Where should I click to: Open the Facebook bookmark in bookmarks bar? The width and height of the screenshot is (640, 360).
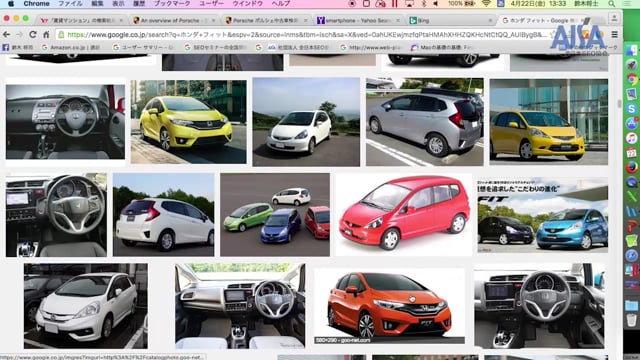[16, 47]
